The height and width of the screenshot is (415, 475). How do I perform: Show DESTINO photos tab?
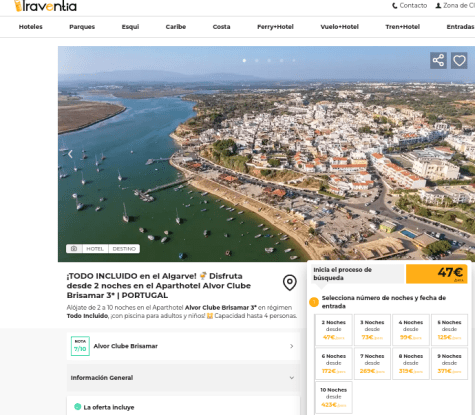pyautogui.click(x=124, y=249)
